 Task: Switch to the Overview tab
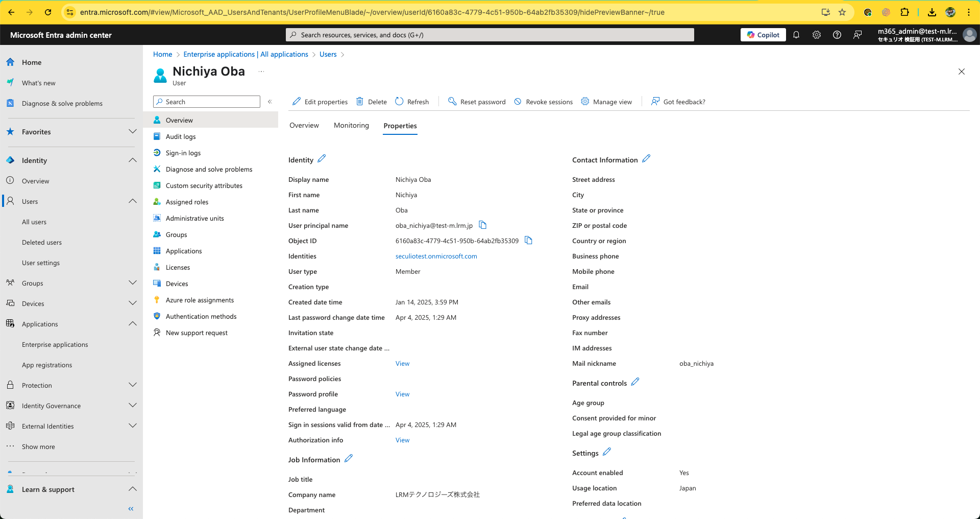click(304, 126)
